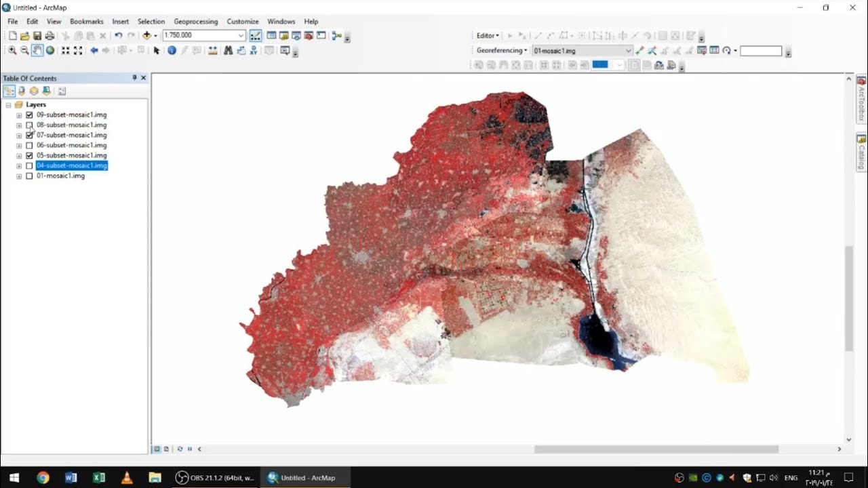Open the Bookmarks menu
Screen dimensions: 868x488
tap(86, 22)
